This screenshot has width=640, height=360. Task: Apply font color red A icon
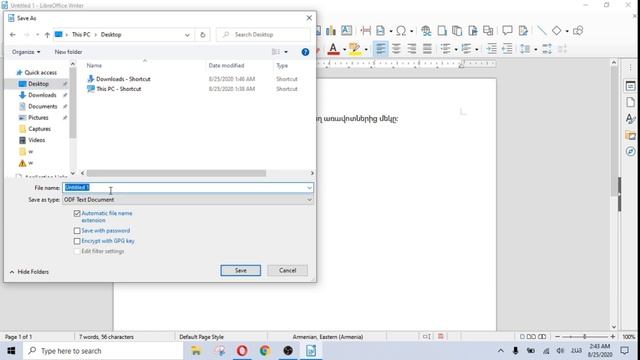tap(333, 49)
